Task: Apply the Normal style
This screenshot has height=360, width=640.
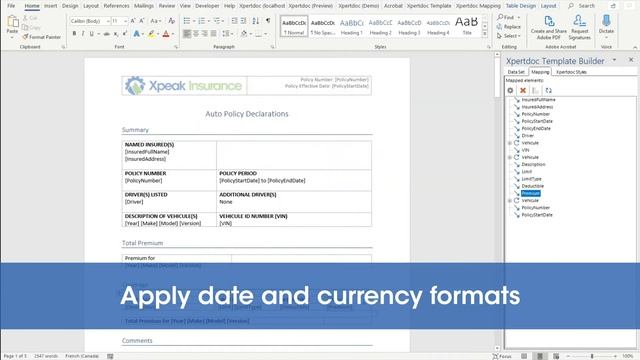Action: (x=294, y=27)
